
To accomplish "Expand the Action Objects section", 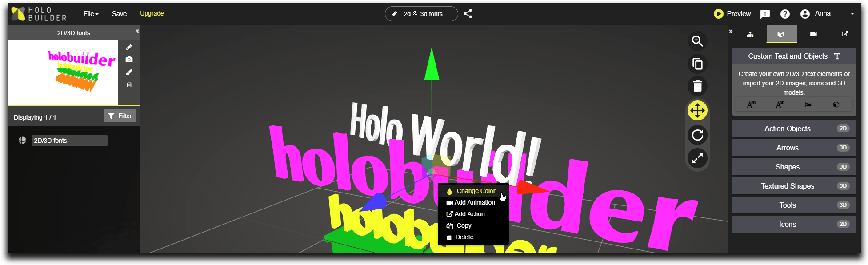I will click(x=794, y=128).
